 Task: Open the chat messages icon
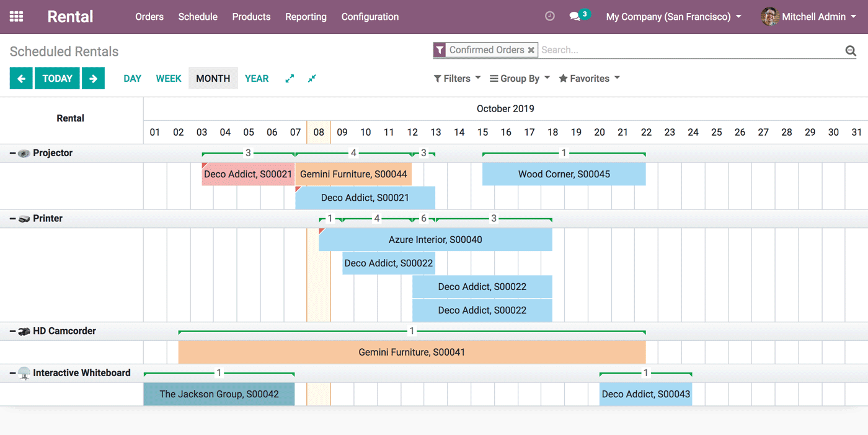(x=575, y=17)
